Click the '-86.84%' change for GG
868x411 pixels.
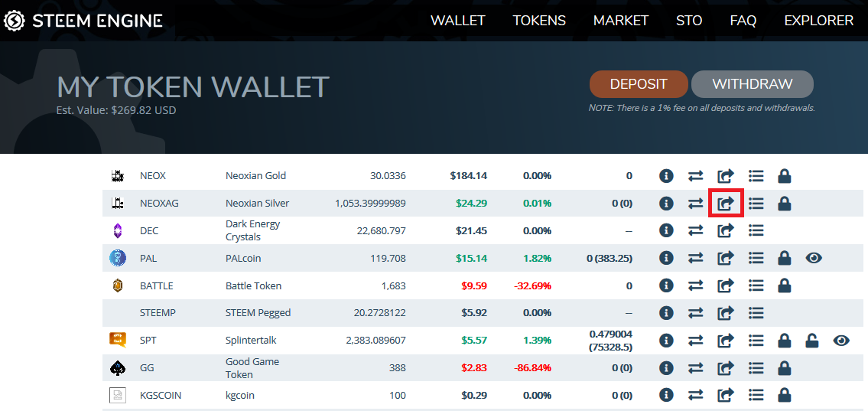click(x=532, y=368)
